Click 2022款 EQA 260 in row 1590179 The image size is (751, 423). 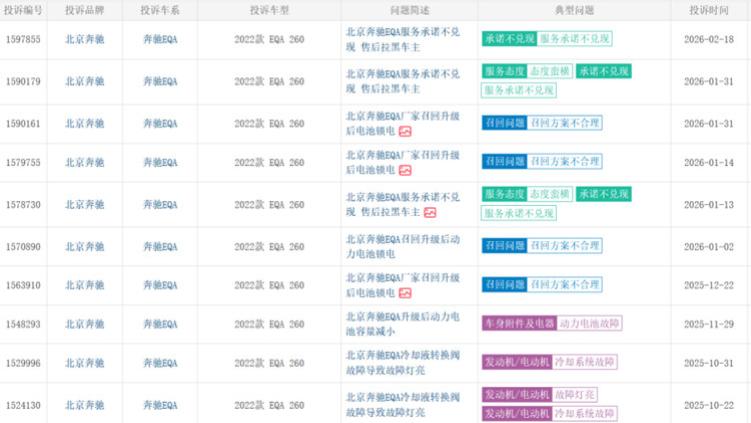[x=269, y=81]
